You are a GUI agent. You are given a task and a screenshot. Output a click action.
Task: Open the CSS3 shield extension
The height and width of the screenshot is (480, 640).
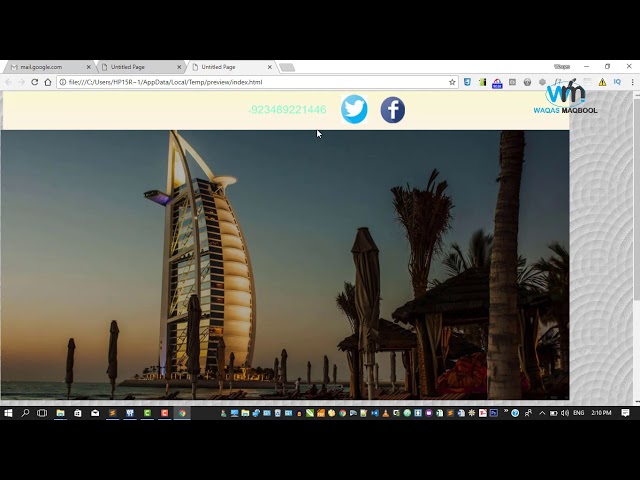tap(467, 82)
